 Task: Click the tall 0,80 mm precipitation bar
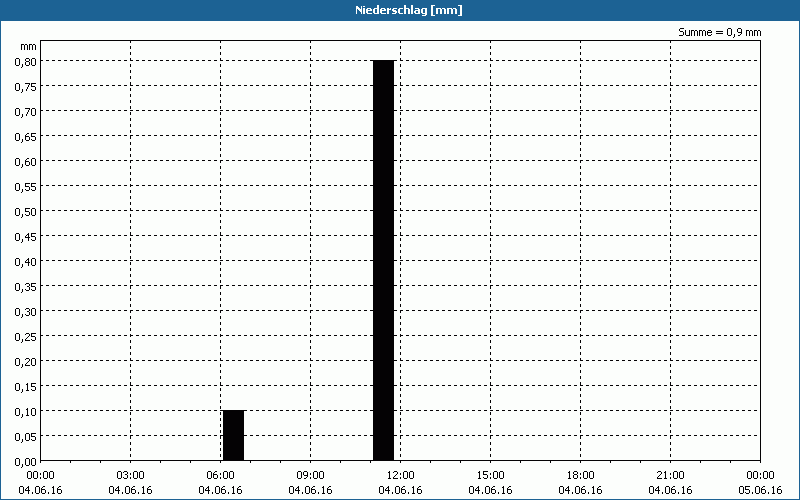point(384,260)
